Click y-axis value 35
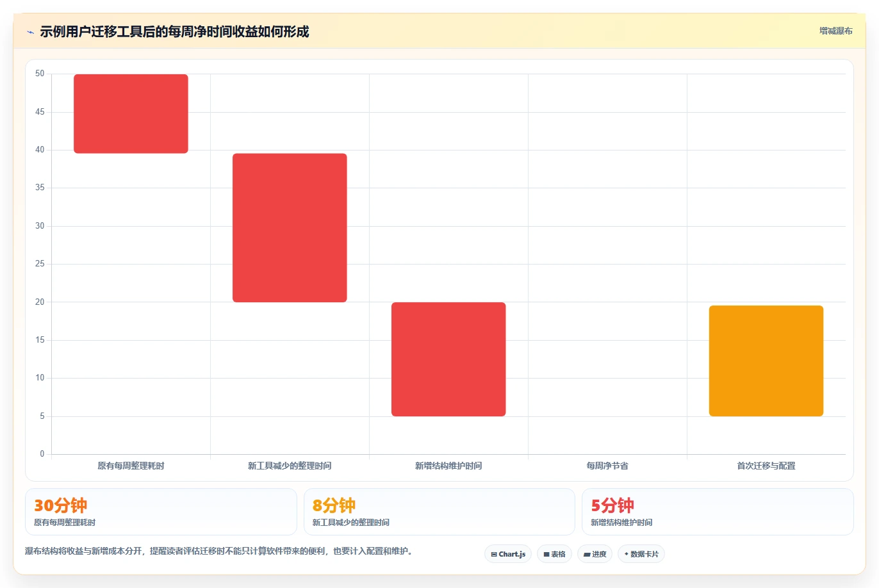This screenshot has width=879, height=588. (40, 188)
